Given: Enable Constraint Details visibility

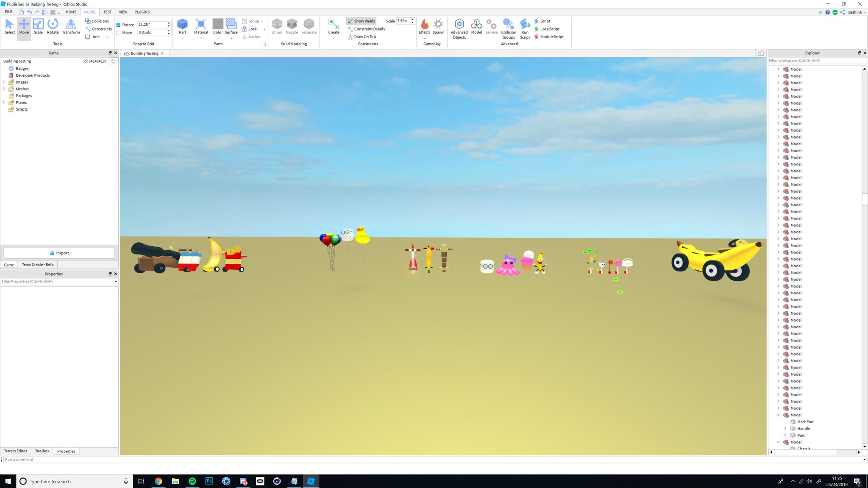Looking at the screenshot, I should (x=366, y=29).
